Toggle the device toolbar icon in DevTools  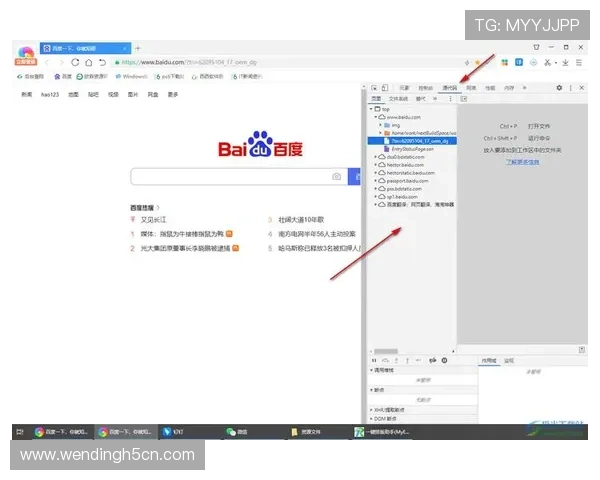click(x=385, y=88)
